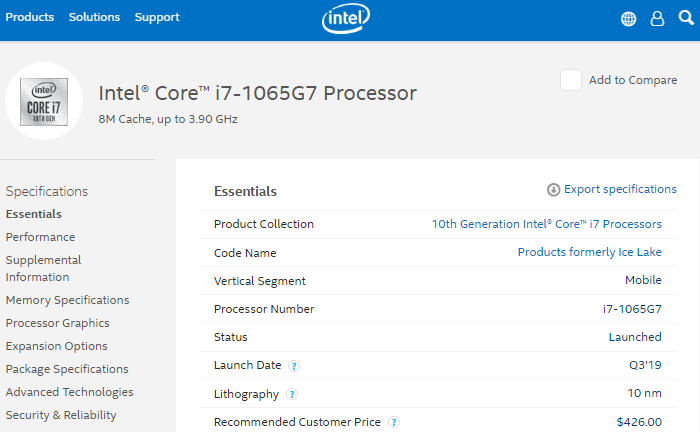
Task: Go to Memory Specifications in sidebar
Action: pos(67,300)
